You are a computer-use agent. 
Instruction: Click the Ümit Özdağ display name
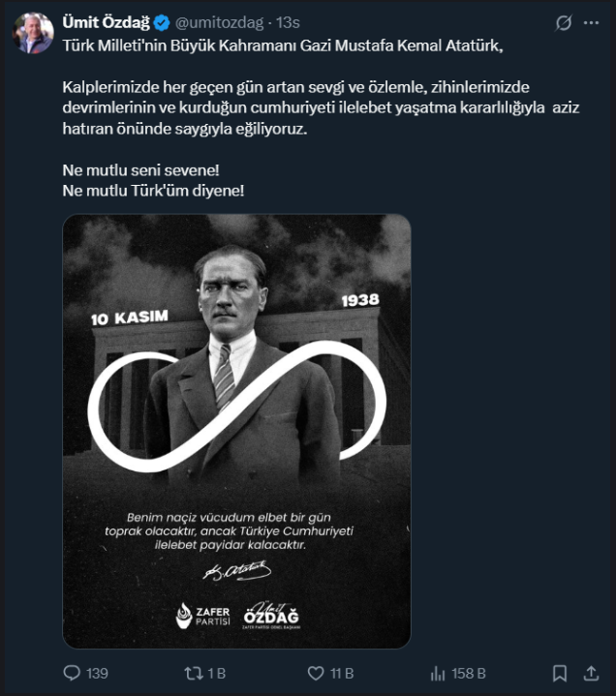(107, 22)
